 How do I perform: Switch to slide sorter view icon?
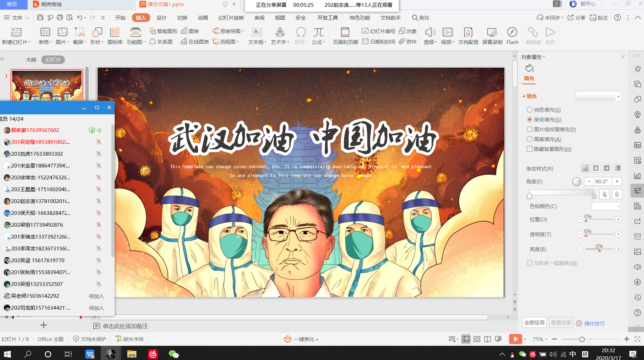point(477,339)
